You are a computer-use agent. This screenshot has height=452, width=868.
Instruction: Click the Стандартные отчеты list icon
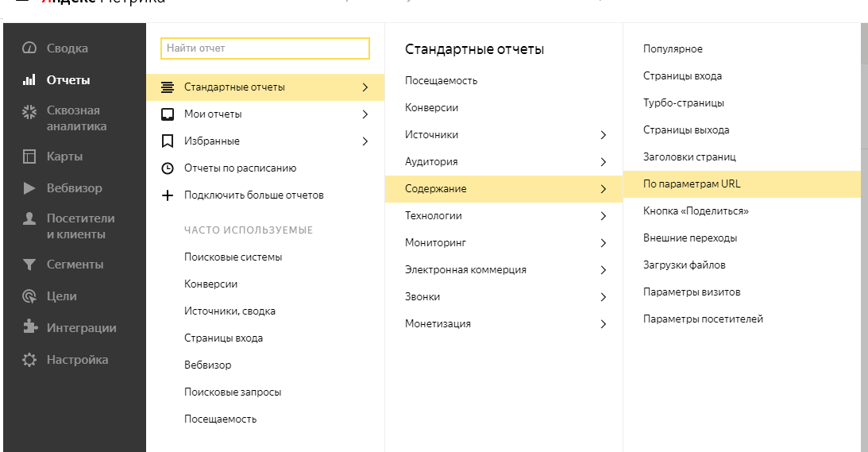[168, 87]
